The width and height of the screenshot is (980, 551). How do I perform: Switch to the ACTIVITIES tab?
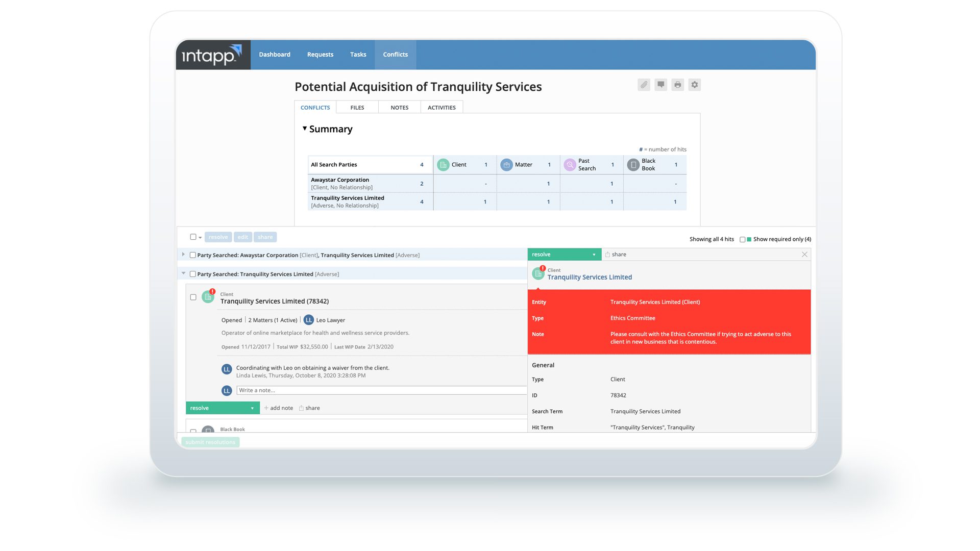coord(442,108)
